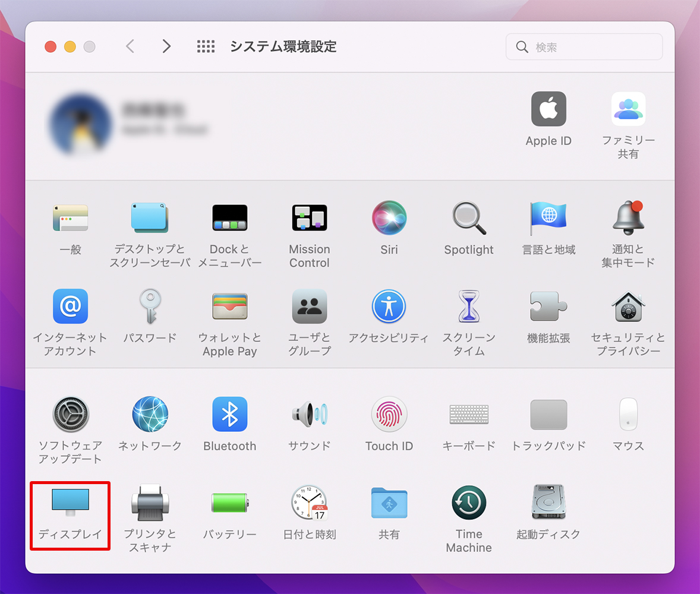Open ユーザとグループ preferences
This screenshot has width=700, height=594.
click(310, 306)
